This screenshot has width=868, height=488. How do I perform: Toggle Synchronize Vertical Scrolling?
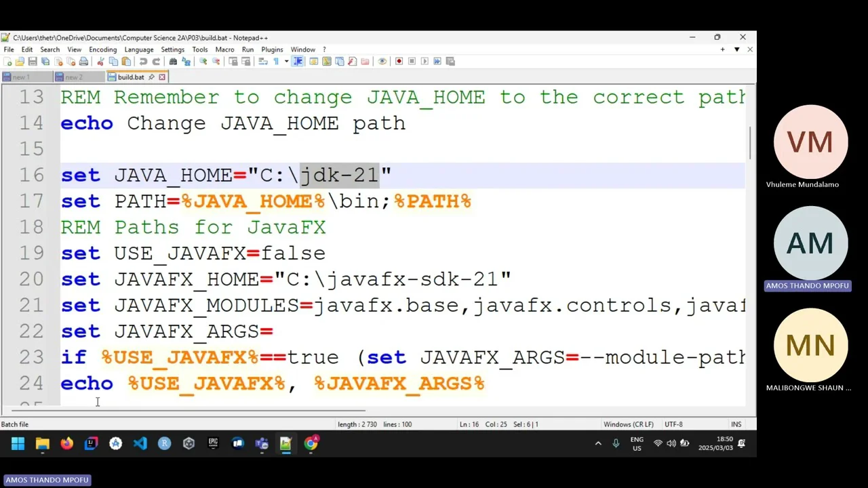[x=233, y=61]
